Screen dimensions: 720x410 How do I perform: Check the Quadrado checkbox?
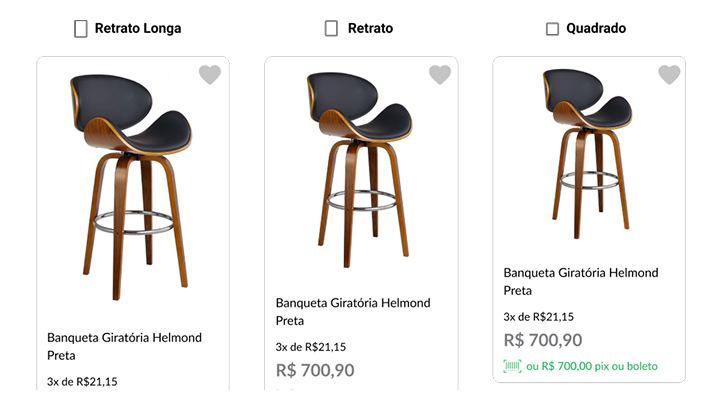(552, 29)
